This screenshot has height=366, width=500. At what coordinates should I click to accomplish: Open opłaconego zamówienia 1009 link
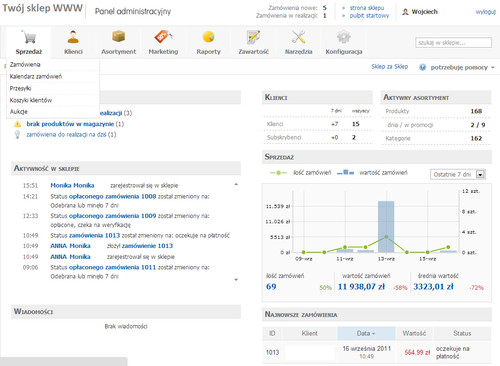pos(112,216)
